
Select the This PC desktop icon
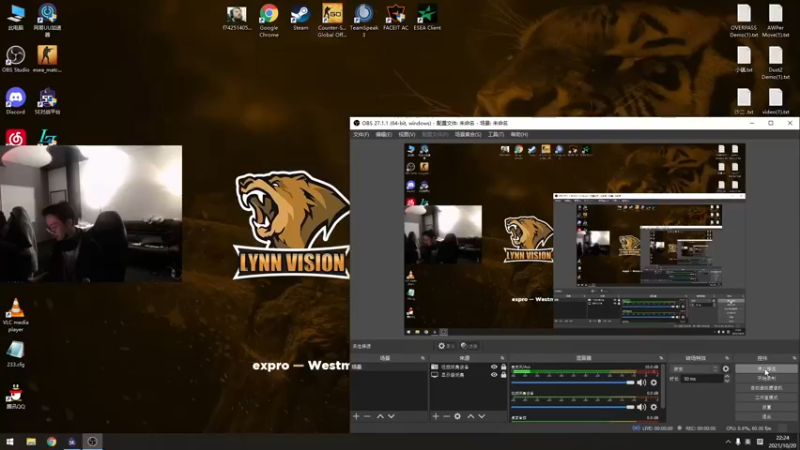point(15,18)
